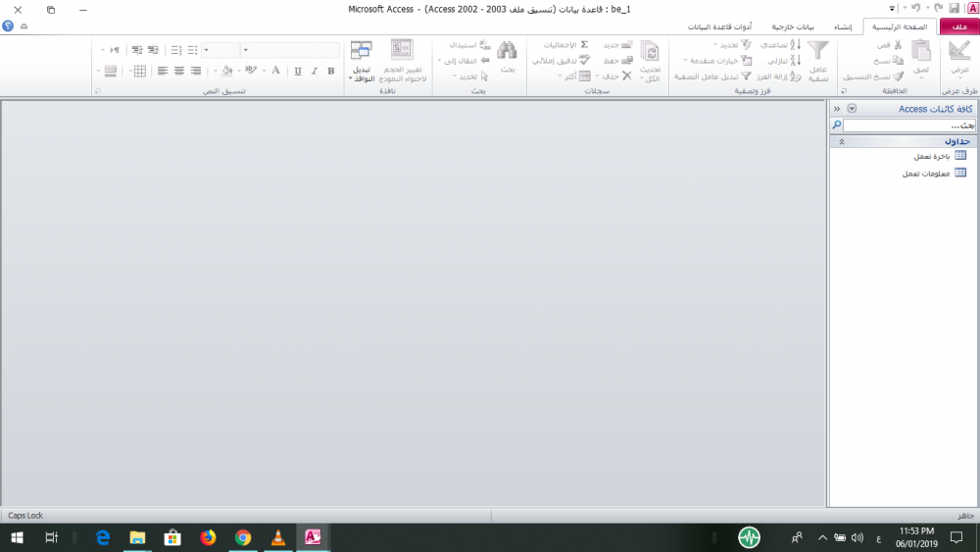This screenshot has width=980, height=552.
Task: Select the Database Tools (أدوات قاعدة البيانات) tab
Action: [x=719, y=26]
